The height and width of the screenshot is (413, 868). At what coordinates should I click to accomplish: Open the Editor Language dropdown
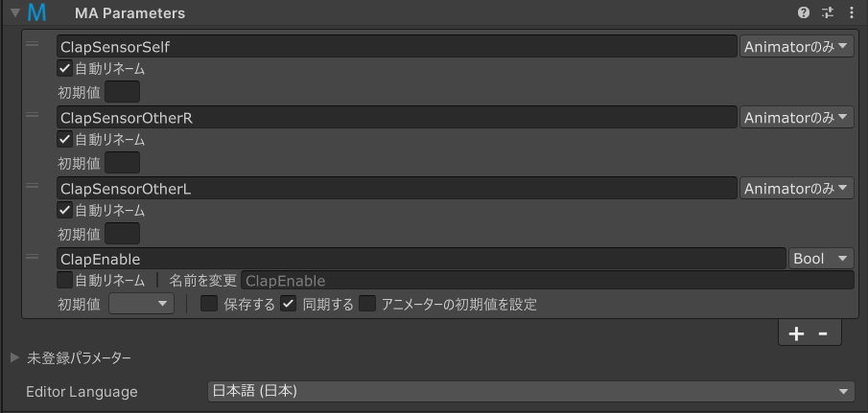(531, 391)
